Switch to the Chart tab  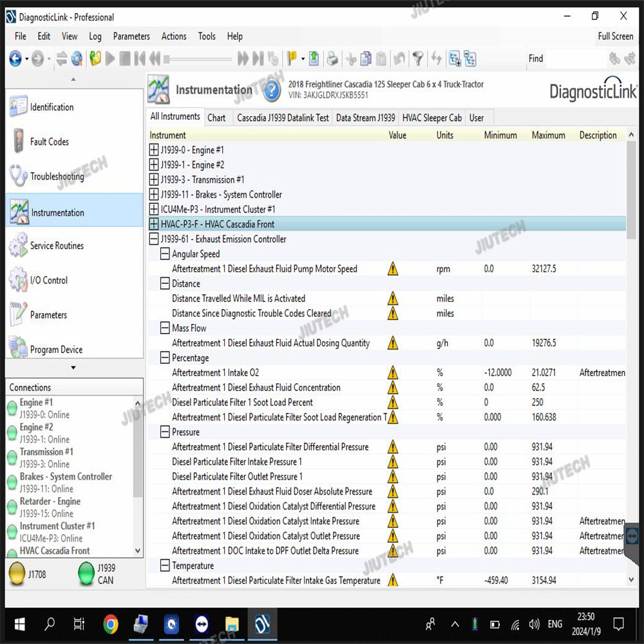(x=216, y=118)
